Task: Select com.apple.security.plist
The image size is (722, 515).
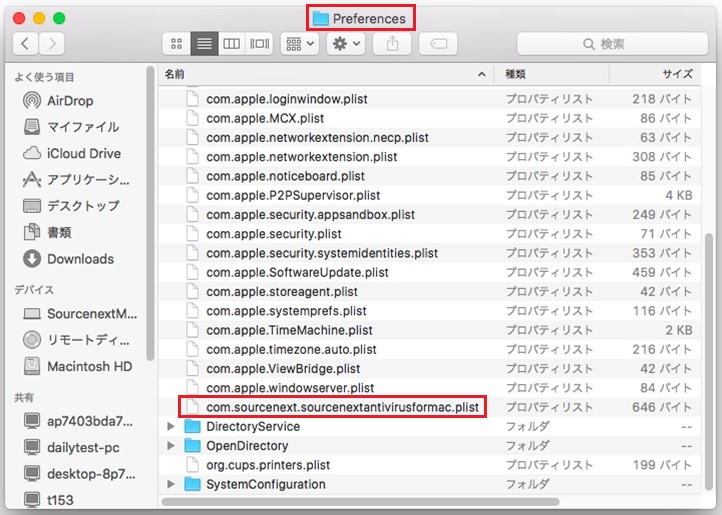Action: coord(274,234)
